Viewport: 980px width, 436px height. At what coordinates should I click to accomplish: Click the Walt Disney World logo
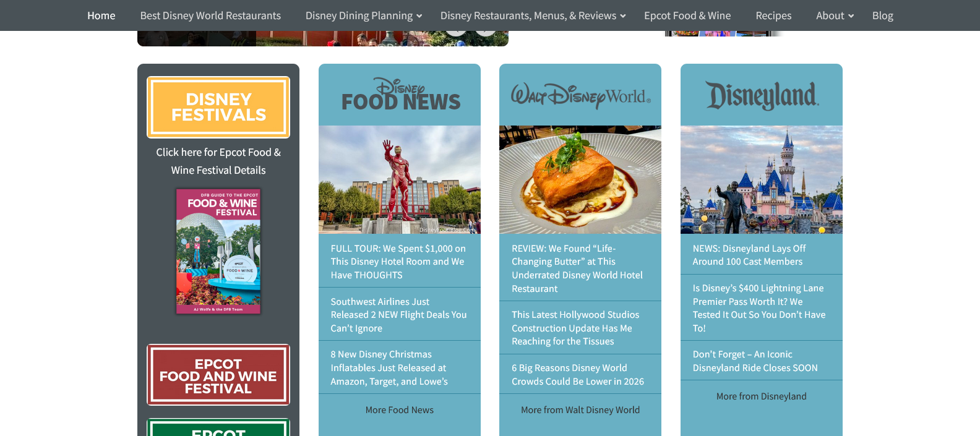pyautogui.click(x=580, y=96)
